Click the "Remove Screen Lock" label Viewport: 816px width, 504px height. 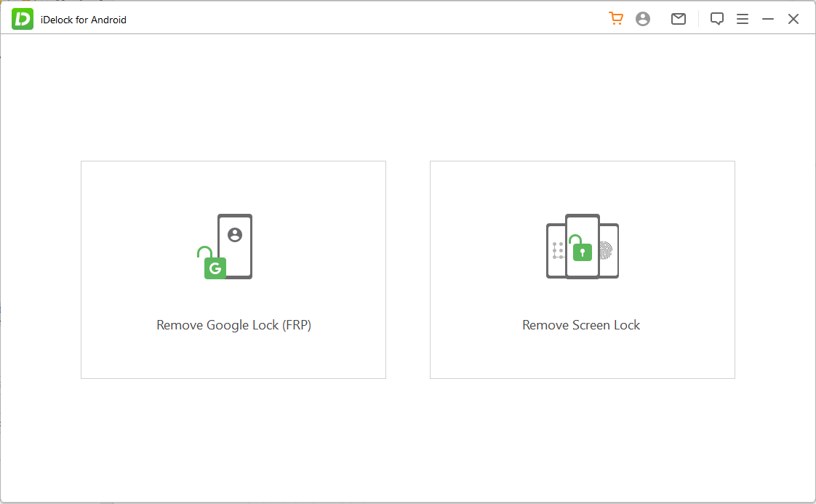pos(581,325)
